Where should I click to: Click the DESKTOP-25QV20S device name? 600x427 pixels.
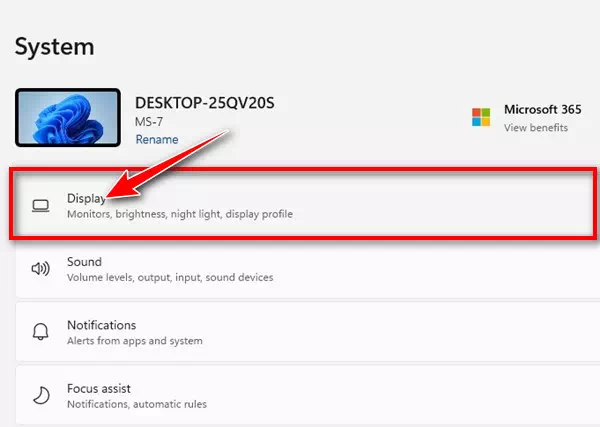205,103
